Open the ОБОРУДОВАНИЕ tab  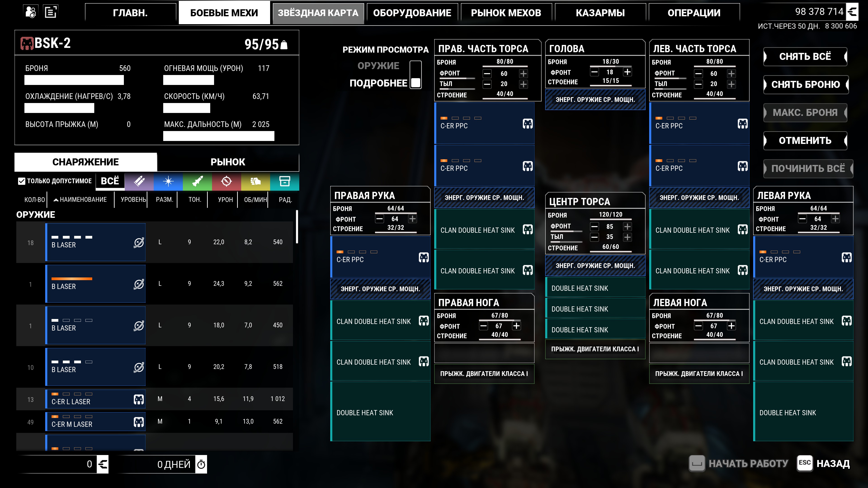point(412,13)
